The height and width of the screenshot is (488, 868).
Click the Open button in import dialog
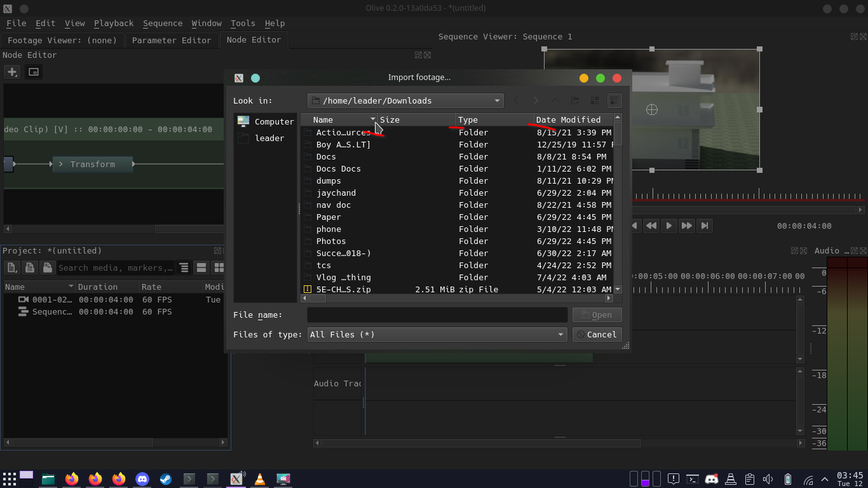pyautogui.click(x=597, y=315)
